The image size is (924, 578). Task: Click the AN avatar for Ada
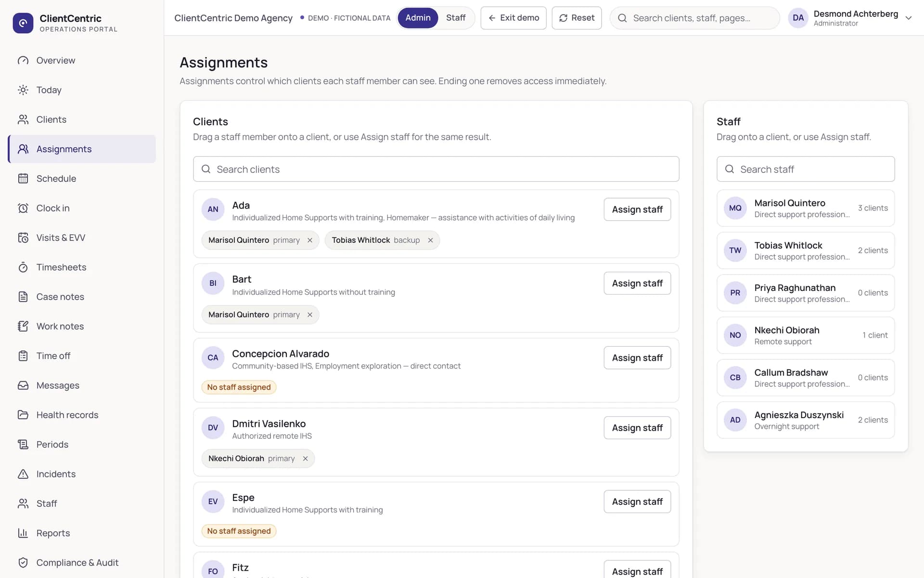pos(213,210)
